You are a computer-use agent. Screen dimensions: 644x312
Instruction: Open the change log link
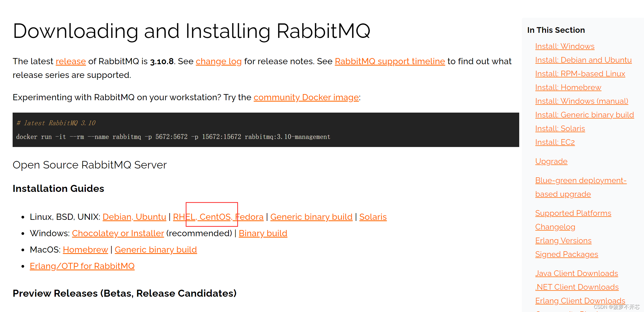click(218, 61)
